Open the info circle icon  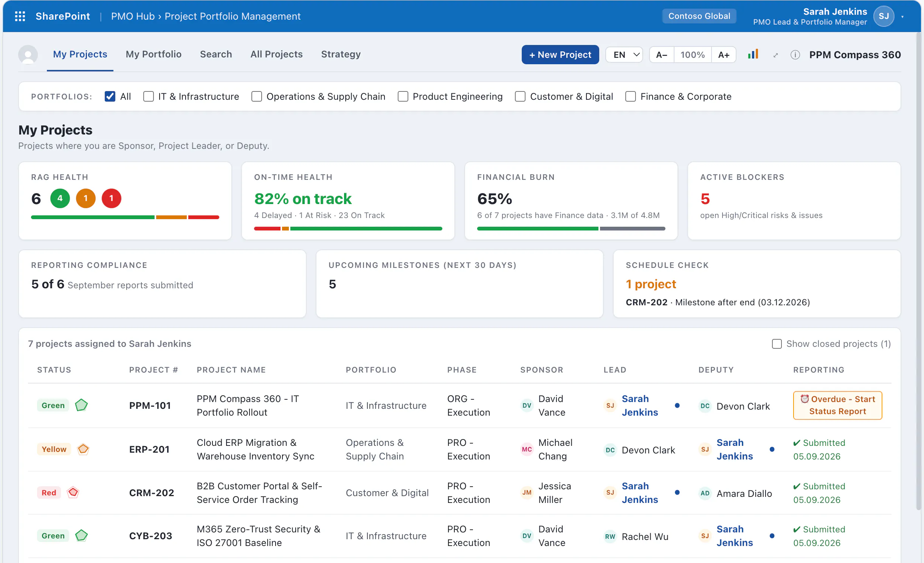tap(795, 55)
